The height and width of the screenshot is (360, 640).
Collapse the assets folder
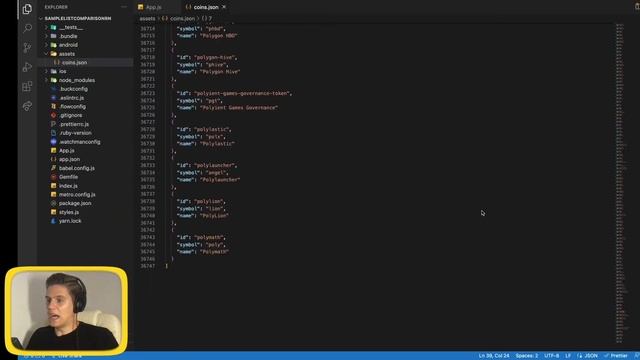pyautogui.click(x=67, y=54)
